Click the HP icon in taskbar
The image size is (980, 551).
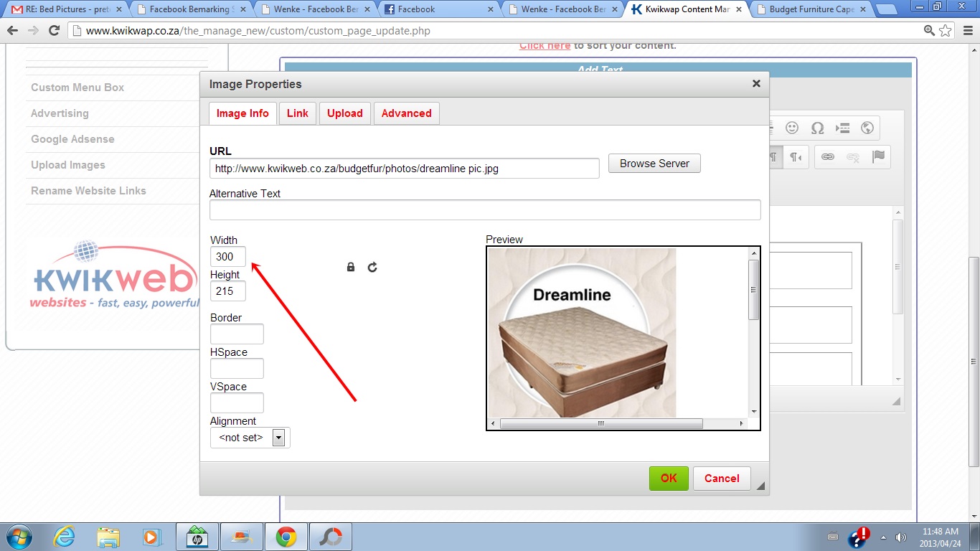196,537
